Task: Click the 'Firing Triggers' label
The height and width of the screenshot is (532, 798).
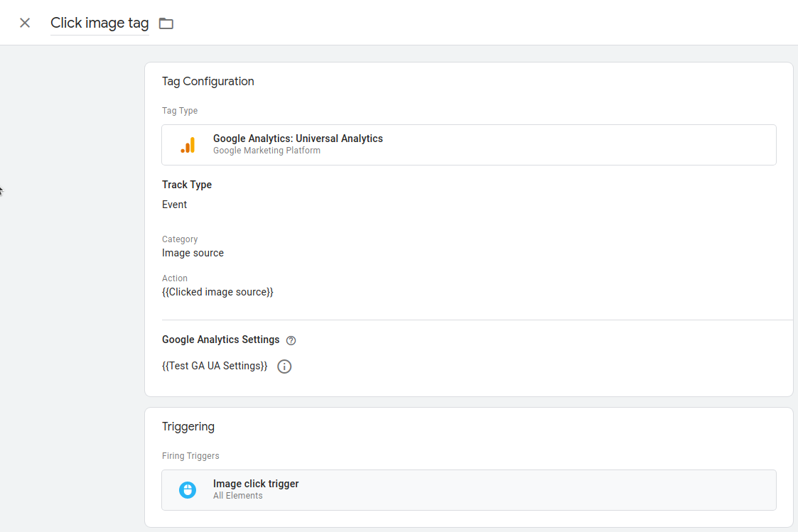Action: (190, 456)
